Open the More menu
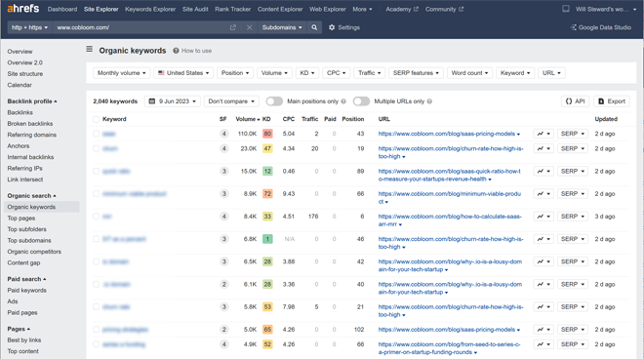Image resolution: width=644 pixels, height=359 pixels. (362, 9)
